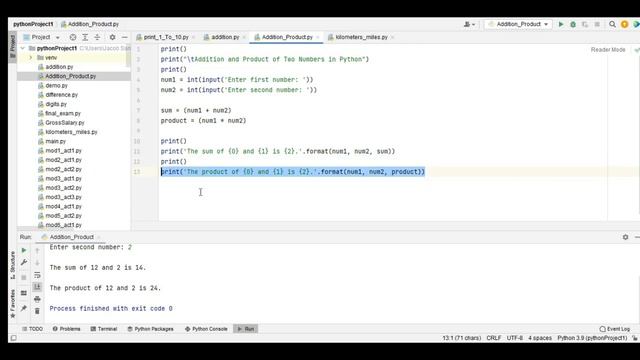Click the down-arrow stack trace icon
The height and width of the screenshot is (360, 640).
(37, 262)
